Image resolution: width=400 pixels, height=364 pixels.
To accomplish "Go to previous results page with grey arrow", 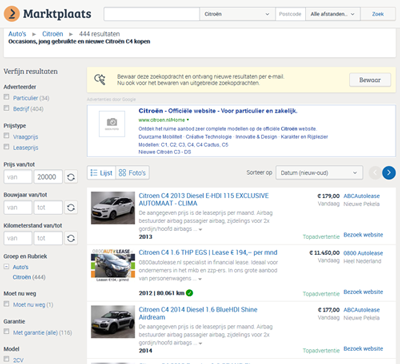I will coord(375,173).
